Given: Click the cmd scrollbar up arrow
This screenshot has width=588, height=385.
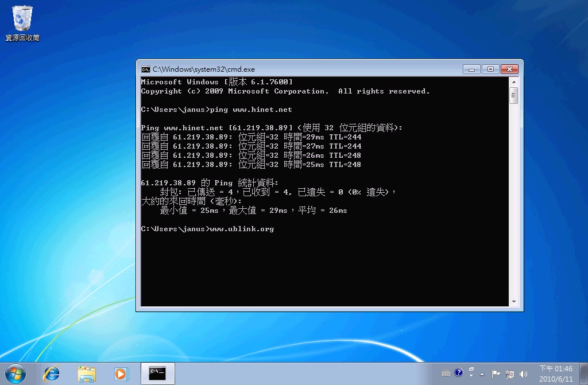Looking at the screenshot, I should pos(514,82).
